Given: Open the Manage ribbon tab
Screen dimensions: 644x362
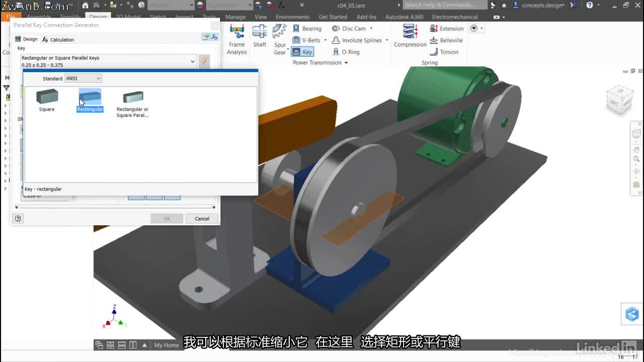Looking at the screenshot, I should [x=235, y=17].
